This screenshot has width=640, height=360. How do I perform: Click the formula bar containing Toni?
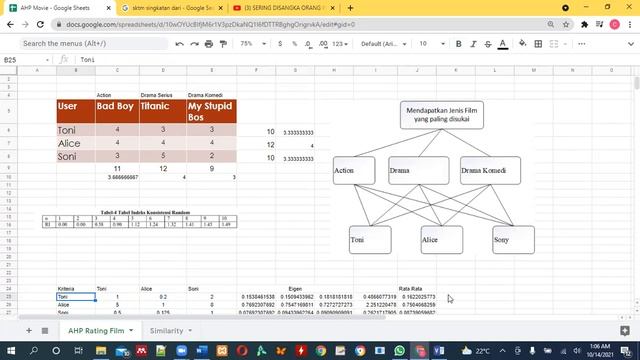pos(355,60)
